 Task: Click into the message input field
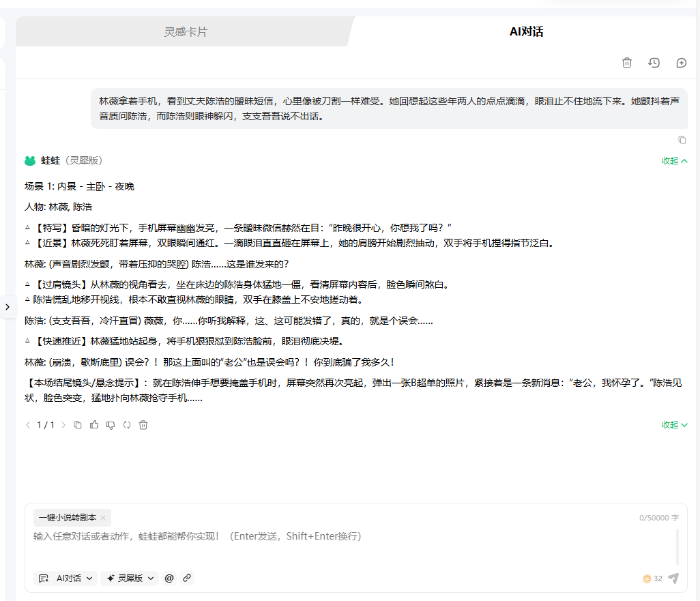[353, 547]
